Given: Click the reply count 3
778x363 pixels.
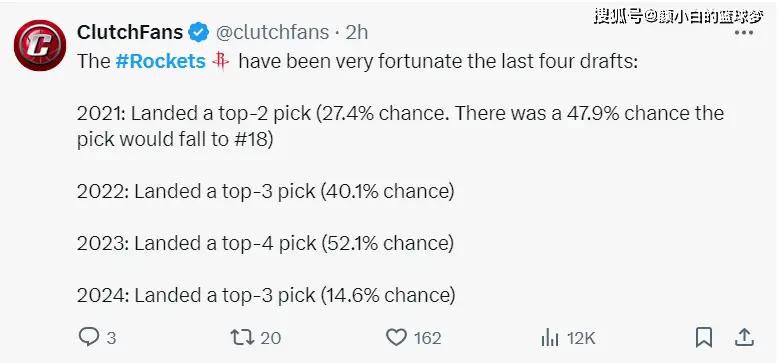Looking at the screenshot, I should tap(111, 338).
